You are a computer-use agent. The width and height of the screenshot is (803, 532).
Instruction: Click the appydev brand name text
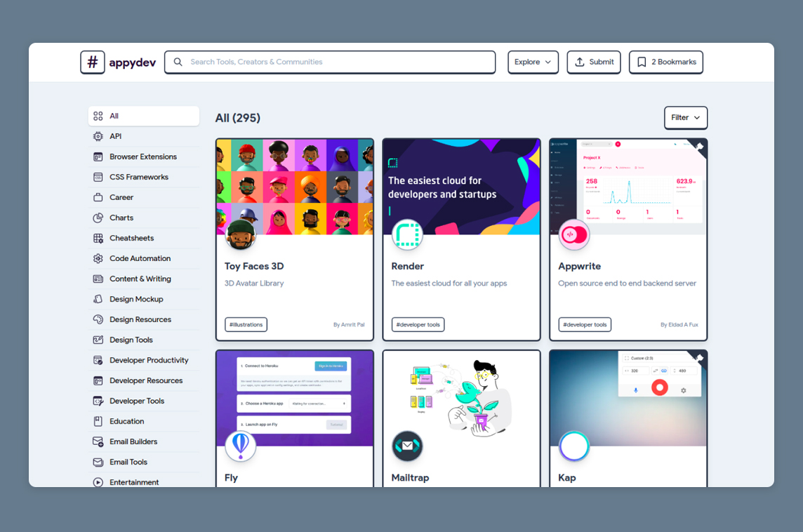(132, 62)
